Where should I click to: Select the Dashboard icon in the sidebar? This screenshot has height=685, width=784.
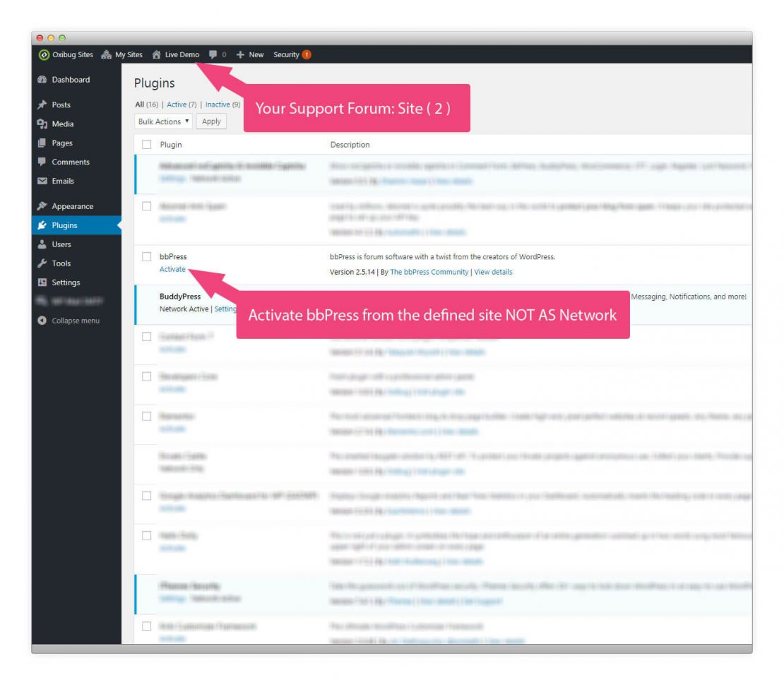click(x=42, y=80)
